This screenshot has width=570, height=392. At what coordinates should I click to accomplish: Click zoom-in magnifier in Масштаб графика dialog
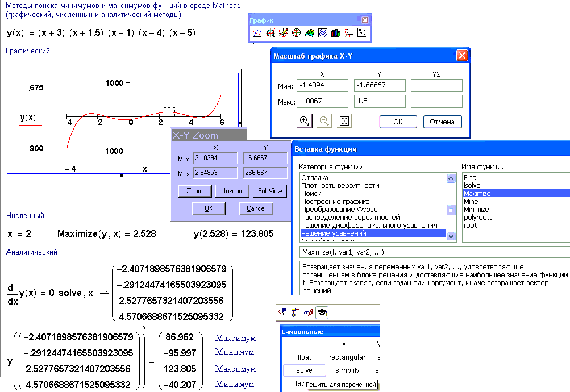(304, 121)
